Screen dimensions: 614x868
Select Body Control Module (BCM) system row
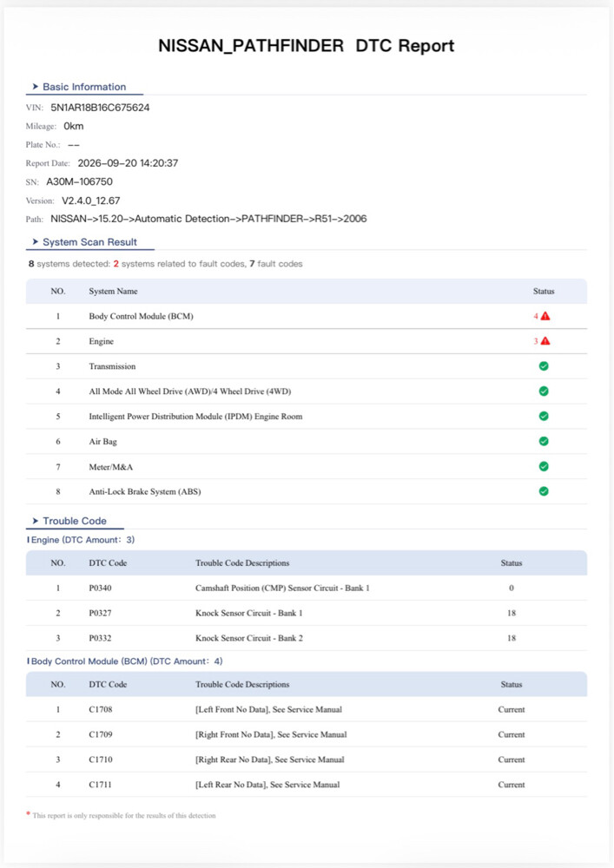307,316
